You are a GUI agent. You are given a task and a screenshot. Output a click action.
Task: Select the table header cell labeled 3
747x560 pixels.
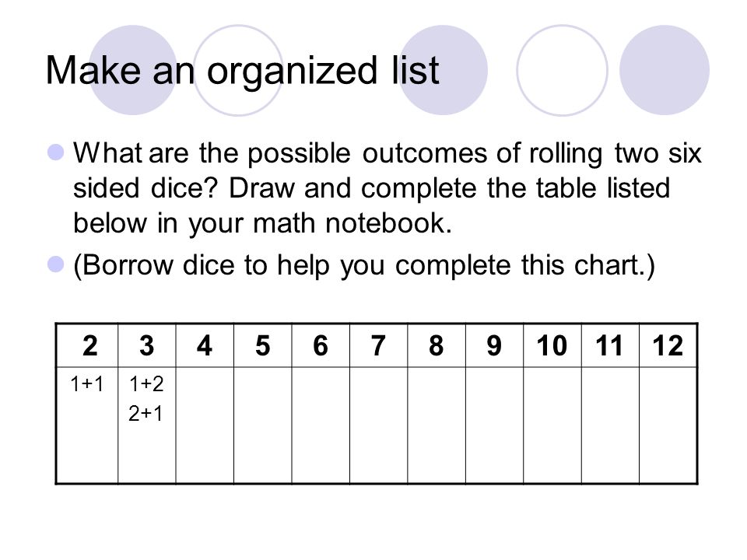pos(147,345)
